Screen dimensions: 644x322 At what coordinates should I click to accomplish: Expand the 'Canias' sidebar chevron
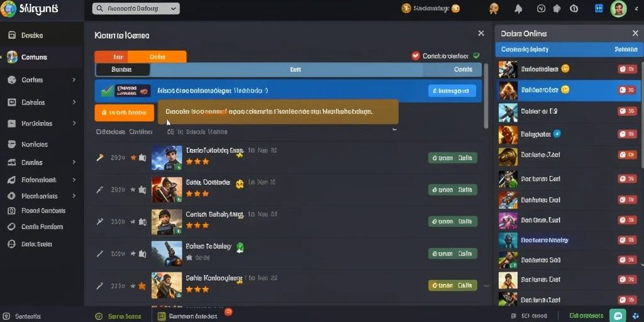click(74, 162)
